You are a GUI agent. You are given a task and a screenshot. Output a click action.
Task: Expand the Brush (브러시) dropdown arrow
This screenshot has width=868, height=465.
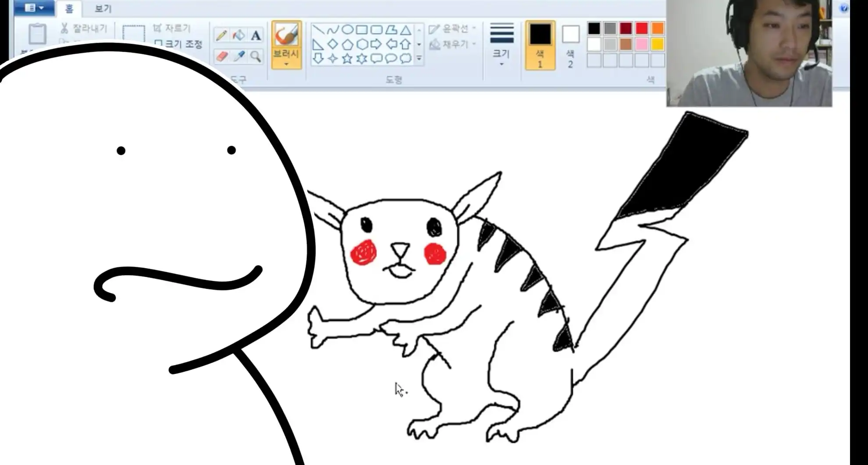[x=286, y=64]
